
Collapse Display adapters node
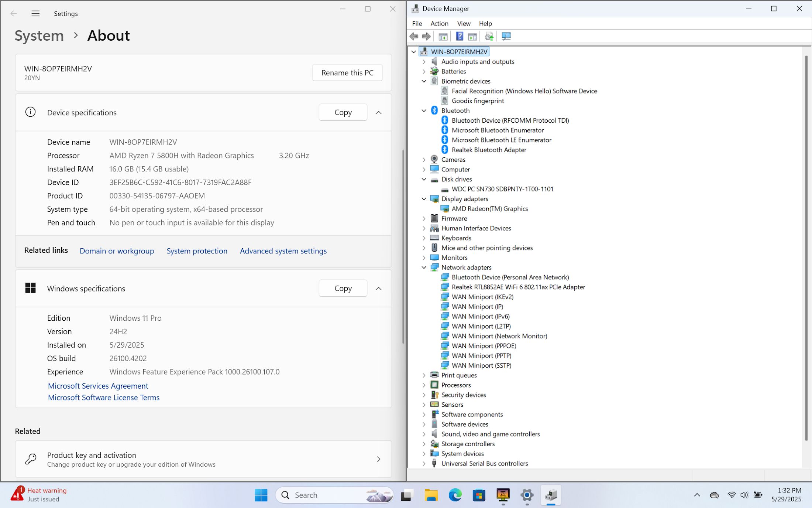tap(424, 199)
